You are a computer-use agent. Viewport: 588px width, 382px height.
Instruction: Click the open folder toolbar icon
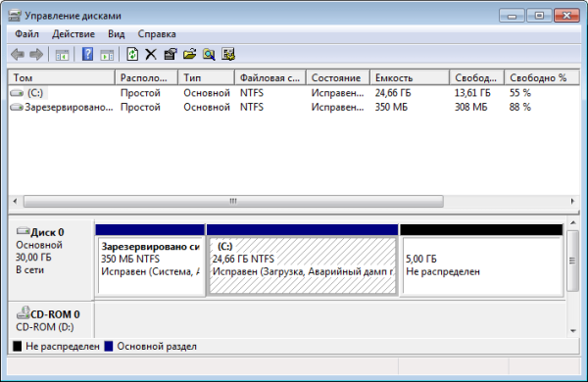coord(190,54)
